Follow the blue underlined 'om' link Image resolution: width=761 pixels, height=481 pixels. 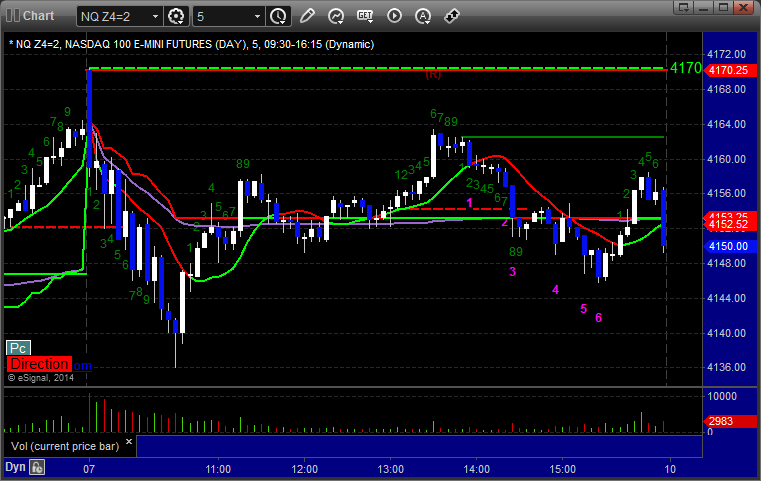pyautogui.click(x=82, y=366)
